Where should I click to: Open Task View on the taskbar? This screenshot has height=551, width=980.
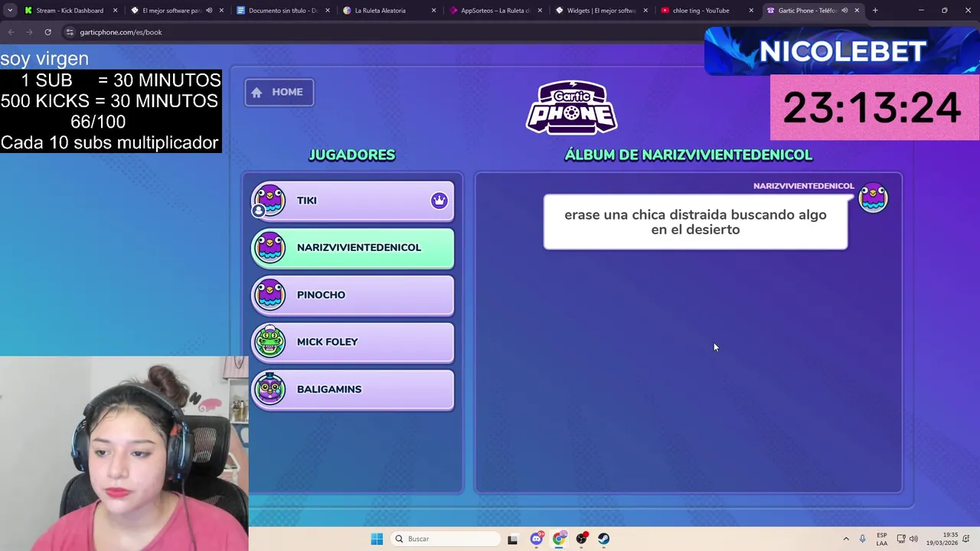pos(512,539)
